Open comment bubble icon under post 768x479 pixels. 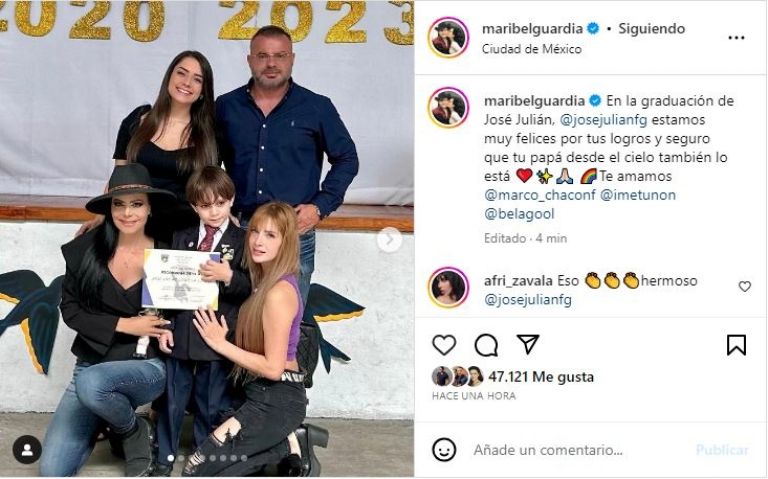(486, 345)
